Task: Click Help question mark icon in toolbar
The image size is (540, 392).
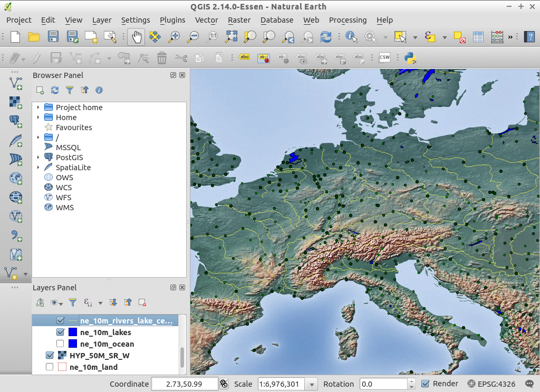Action: 529,36
